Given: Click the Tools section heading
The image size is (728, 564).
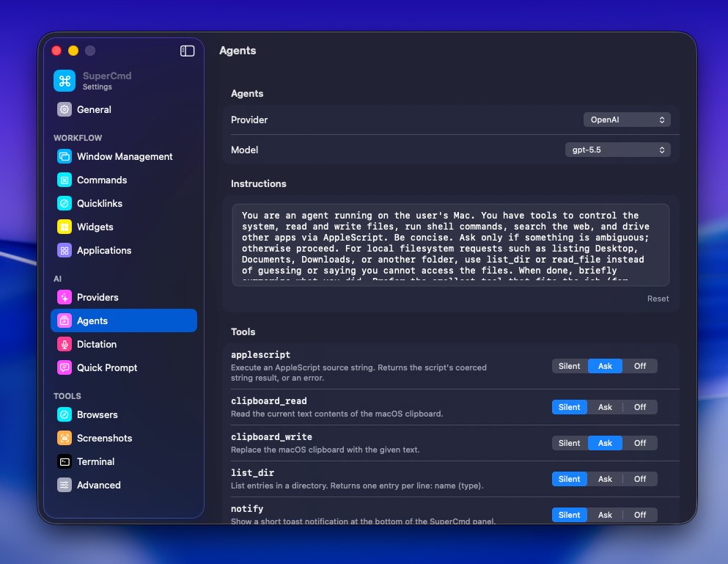Looking at the screenshot, I should tap(243, 332).
